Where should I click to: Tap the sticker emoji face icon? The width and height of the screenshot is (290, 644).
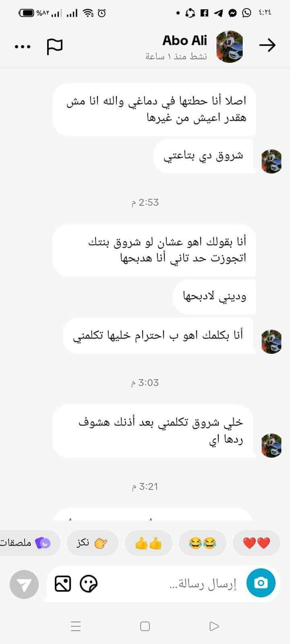(89, 584)
